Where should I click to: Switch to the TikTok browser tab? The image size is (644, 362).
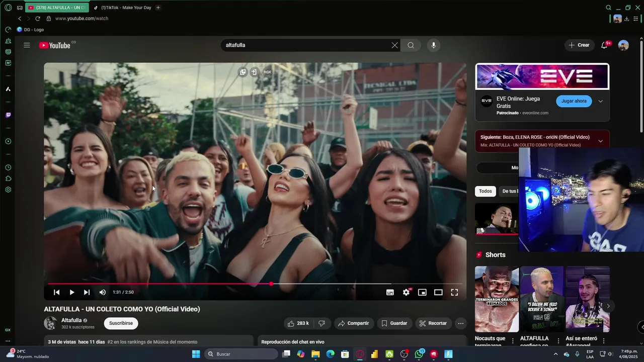coord(122,8)
